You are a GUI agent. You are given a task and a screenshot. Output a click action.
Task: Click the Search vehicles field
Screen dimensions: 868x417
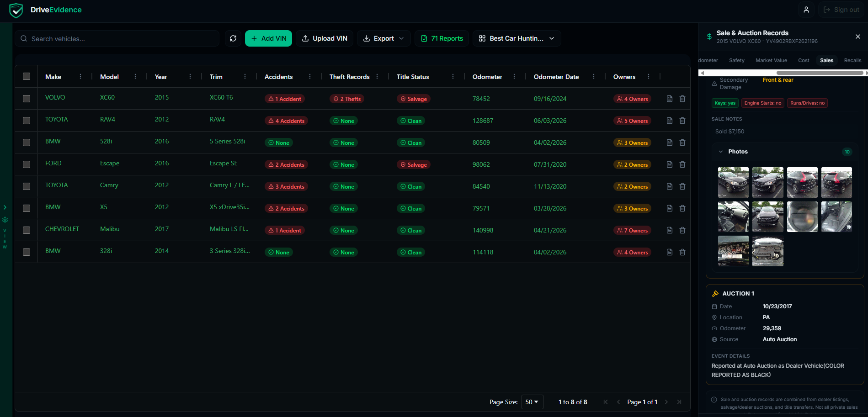(x=117, y=38)
